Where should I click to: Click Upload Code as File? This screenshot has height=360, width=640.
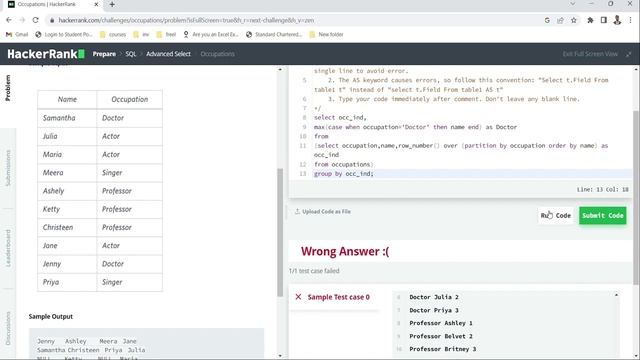322,211
